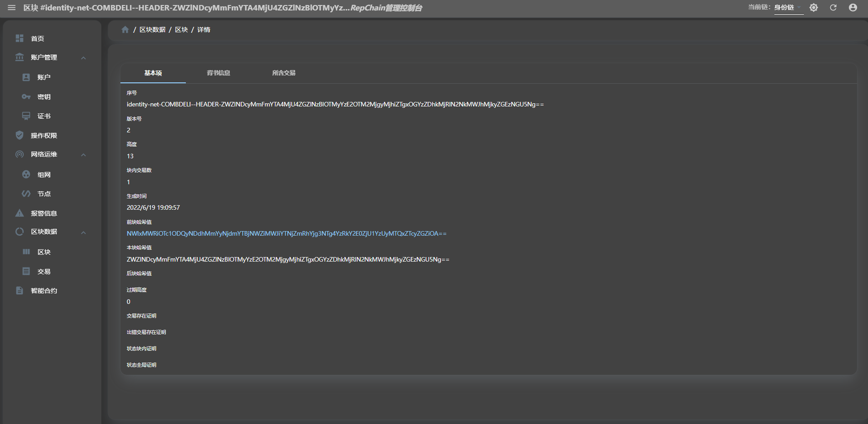Go to 区块 in breadcrumb
Viewport: 868px width, 424px height.
181,30
